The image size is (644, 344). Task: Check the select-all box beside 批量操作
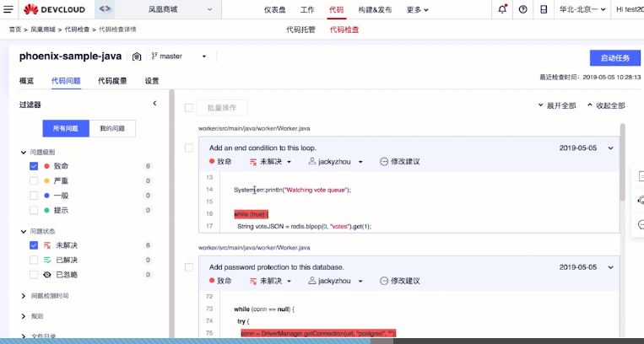click(189, 108)
